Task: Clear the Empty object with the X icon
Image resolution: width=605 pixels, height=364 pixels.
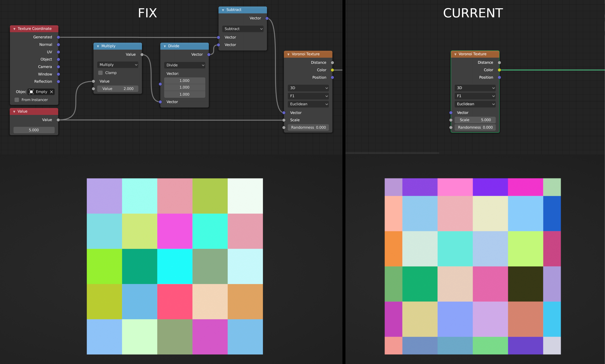Action: [x=51, y=92]
